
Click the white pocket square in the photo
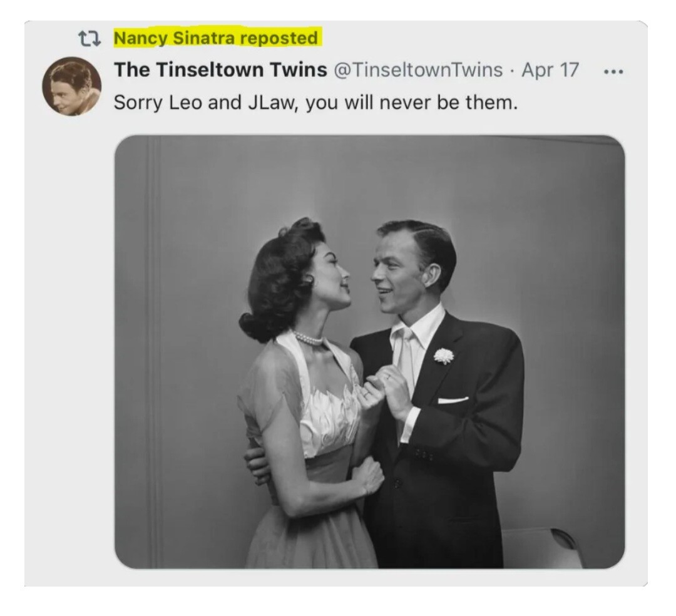coord(453,400)
